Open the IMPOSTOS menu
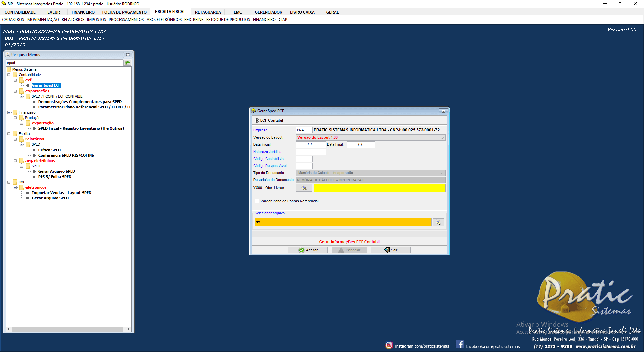The width and height of the screenshot is (644, 352). (x=96, y=20)
